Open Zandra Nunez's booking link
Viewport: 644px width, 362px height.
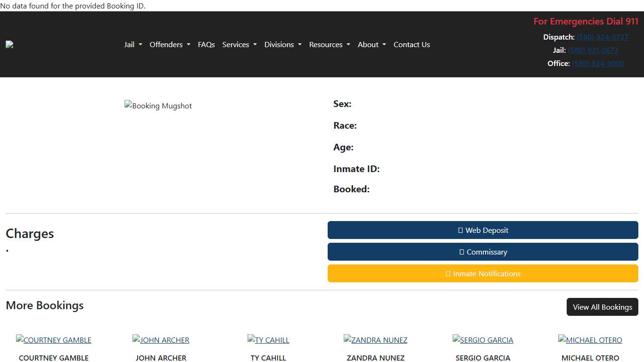[x=375, y=340]
